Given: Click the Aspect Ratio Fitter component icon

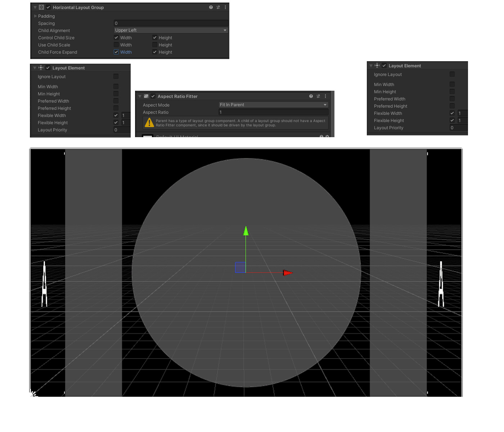Looking at the screenshot, I should (x=146, y=96).
